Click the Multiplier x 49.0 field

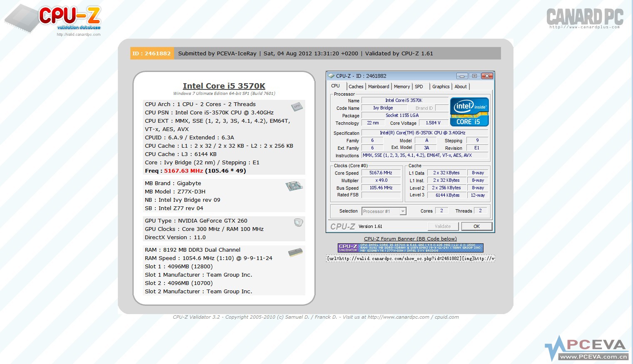coord(381,180)
